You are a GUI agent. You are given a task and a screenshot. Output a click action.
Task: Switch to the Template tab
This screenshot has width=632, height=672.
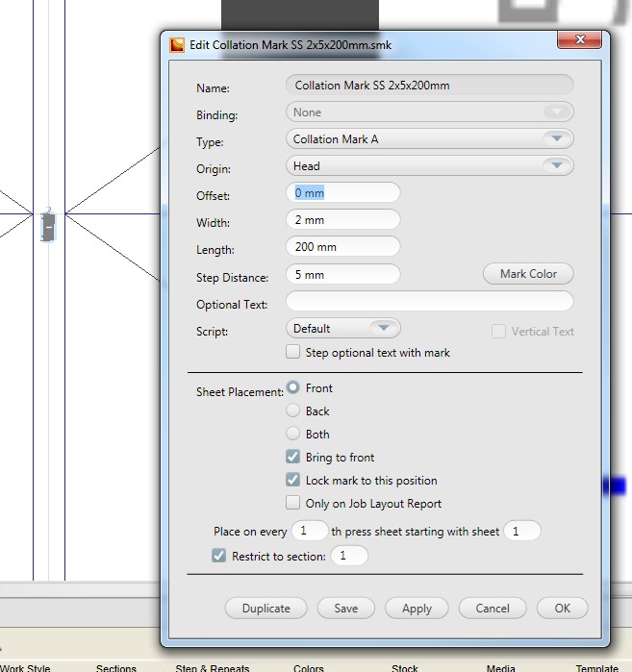[x=596, y=668]
